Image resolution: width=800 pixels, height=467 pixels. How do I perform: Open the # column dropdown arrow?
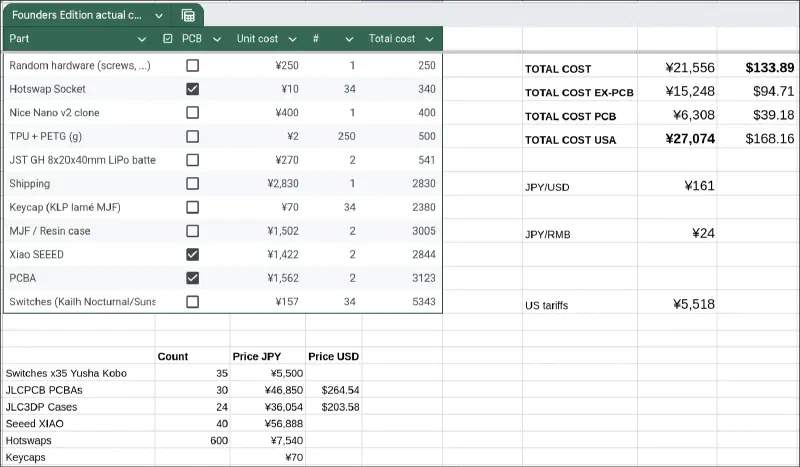tap(349, 39)
